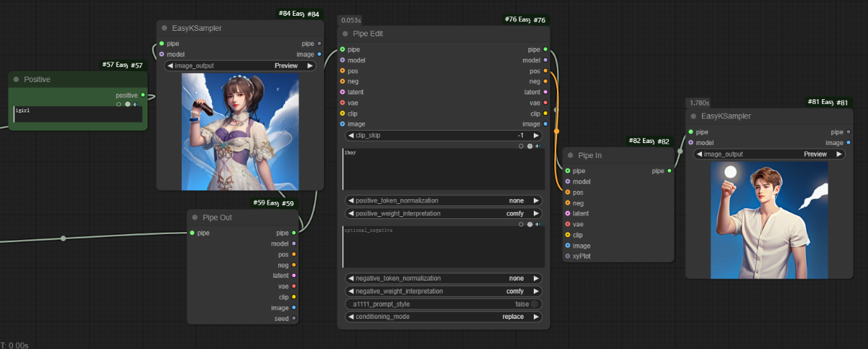The image size is (868, 349).
Task: Increase clip_skip value with right arrow
Action: 536,135
